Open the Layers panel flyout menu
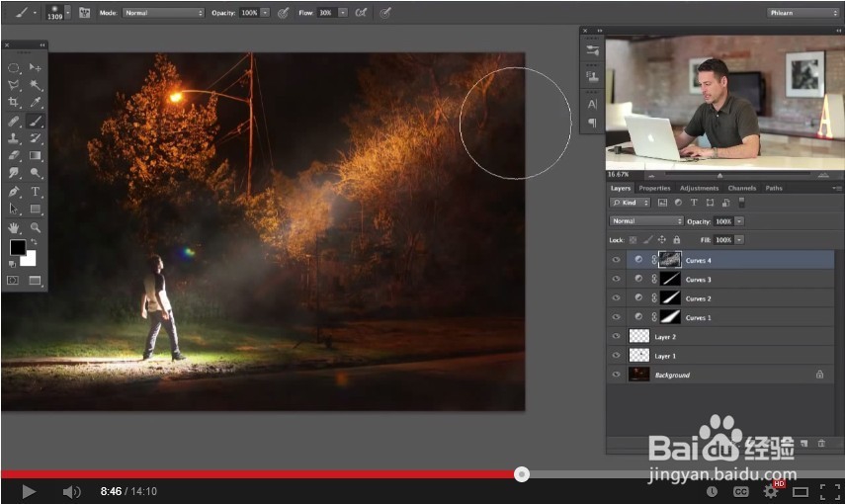845x504 pixels. (x=836, y=188)
